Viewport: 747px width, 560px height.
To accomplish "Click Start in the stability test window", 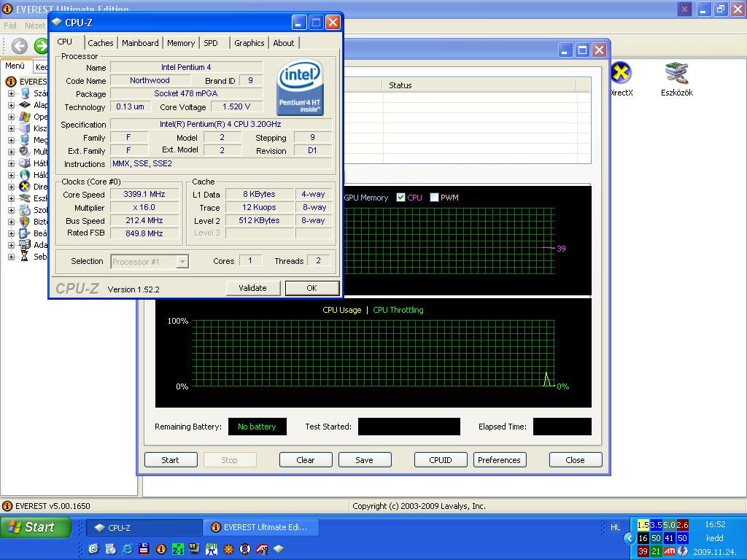I will (170, 460).
